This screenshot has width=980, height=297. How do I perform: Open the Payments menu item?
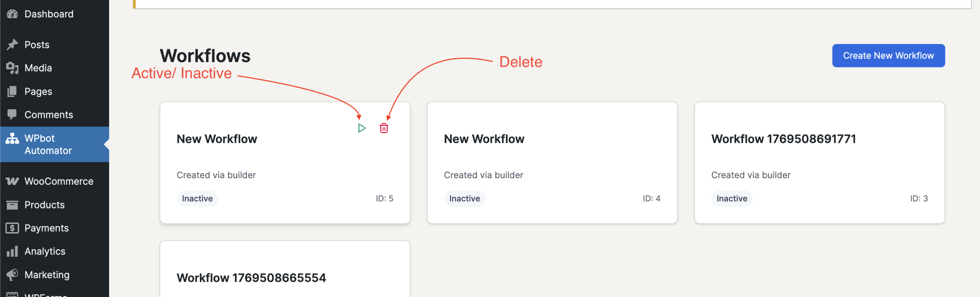point(46,228)
